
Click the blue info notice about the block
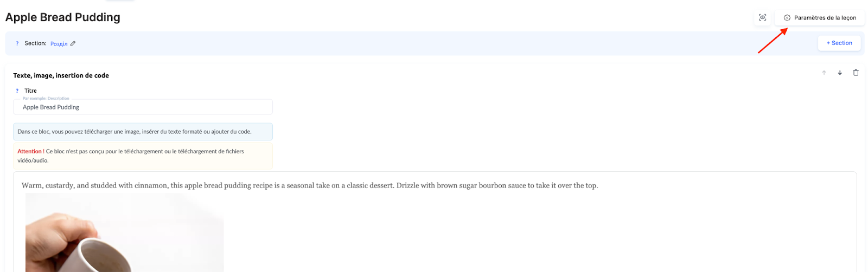143,132
